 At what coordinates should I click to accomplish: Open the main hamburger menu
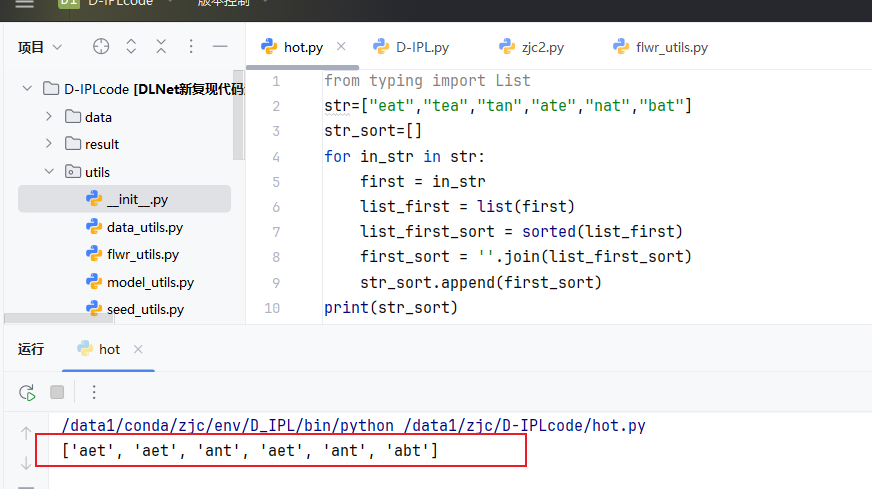point(24,3)
